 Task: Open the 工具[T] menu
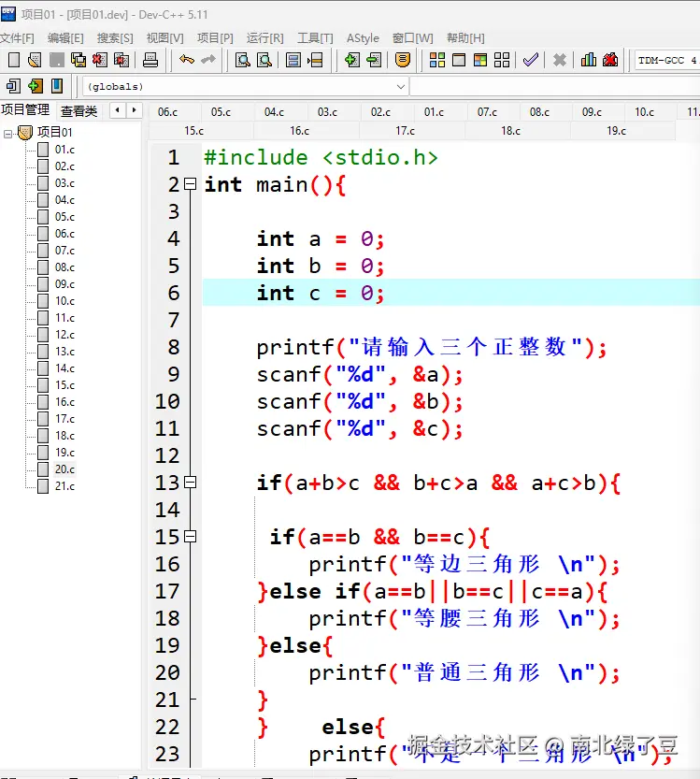click(x=315, y=38)
